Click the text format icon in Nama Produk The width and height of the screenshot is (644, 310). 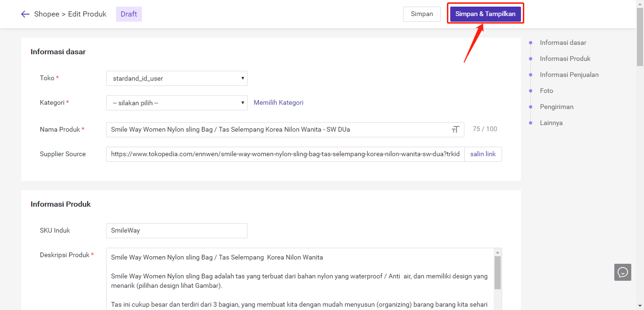click(455, 129)
